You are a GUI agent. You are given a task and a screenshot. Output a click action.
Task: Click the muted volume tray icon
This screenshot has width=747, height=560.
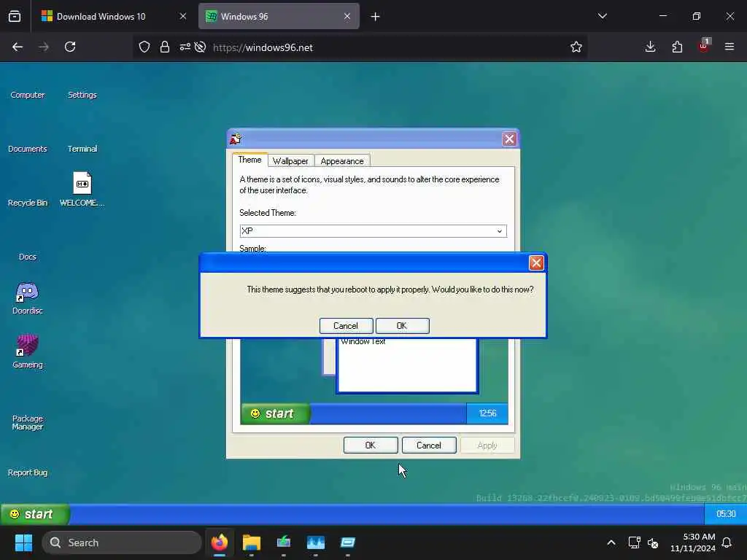(653, 542)
